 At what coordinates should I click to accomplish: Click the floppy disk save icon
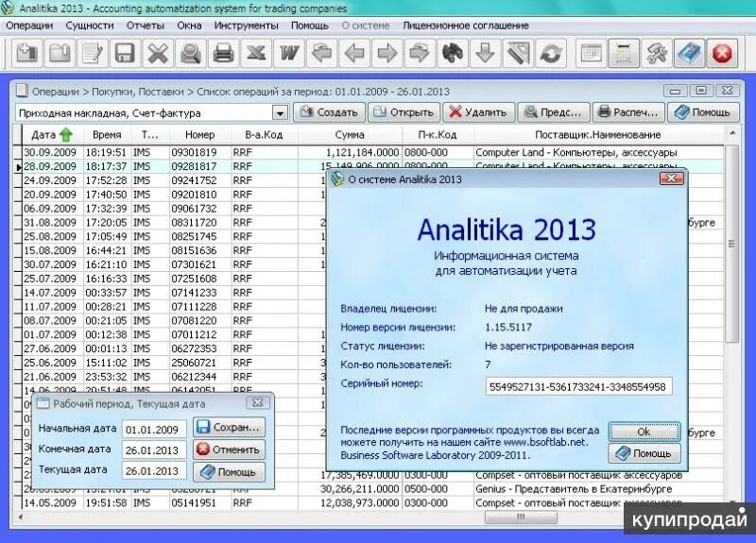coord(125,53)
